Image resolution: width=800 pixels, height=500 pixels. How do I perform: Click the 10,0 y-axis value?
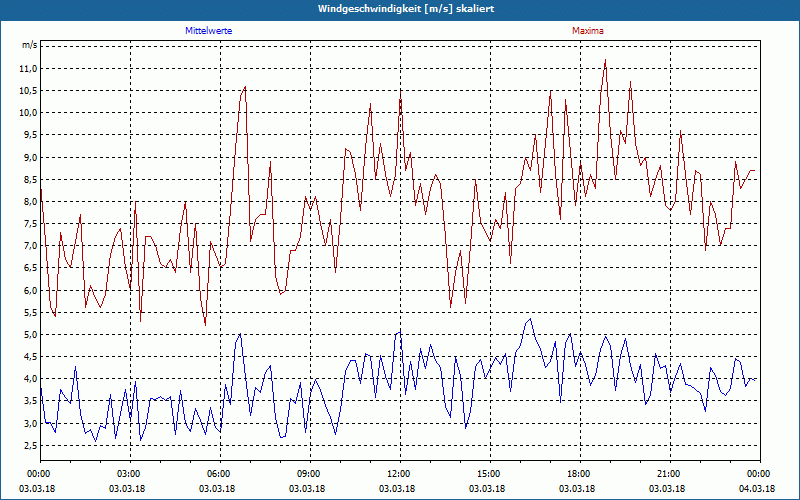[29, 113]
